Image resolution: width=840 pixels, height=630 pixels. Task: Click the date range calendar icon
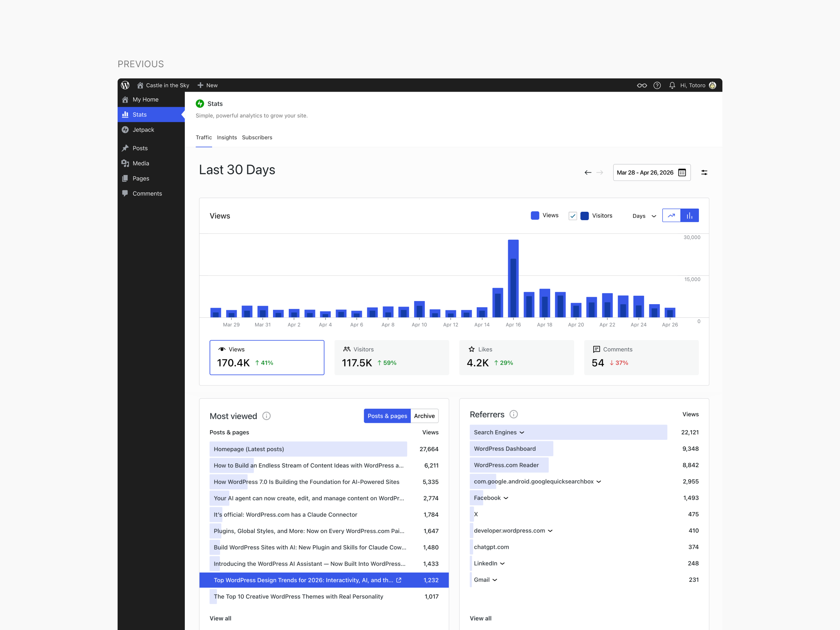pyautogui.click(x=682, y=173)
